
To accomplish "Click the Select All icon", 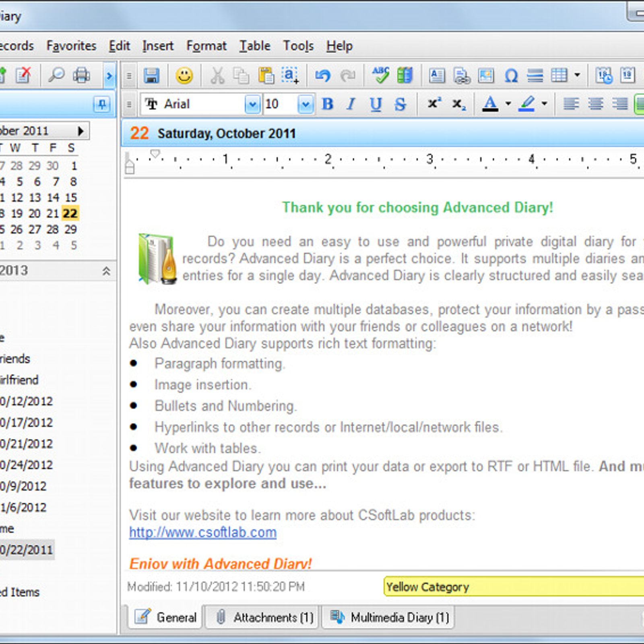I will (290, 75).
